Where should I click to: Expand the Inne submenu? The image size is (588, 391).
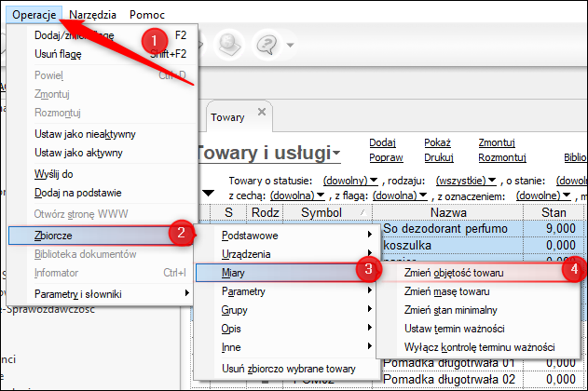coord(287,347)
